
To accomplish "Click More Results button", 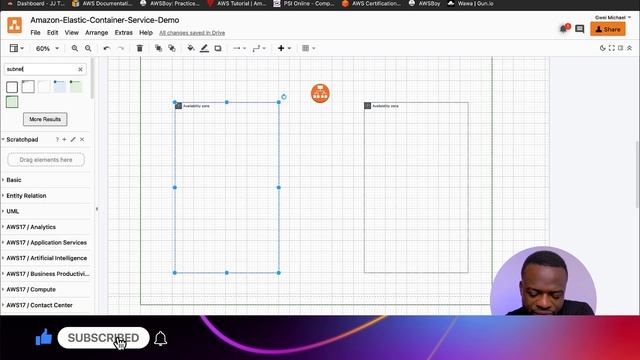I will pos(45,119).
